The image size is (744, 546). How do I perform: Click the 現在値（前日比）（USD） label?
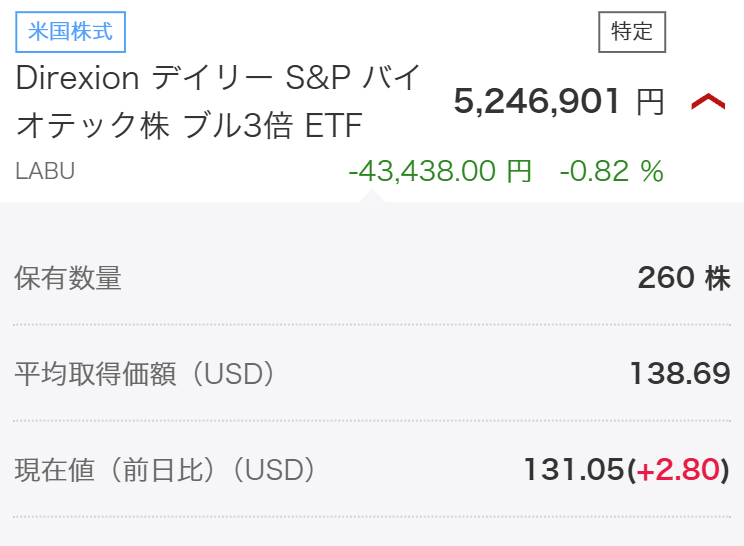pyautogui.click(x=165, y=469)
